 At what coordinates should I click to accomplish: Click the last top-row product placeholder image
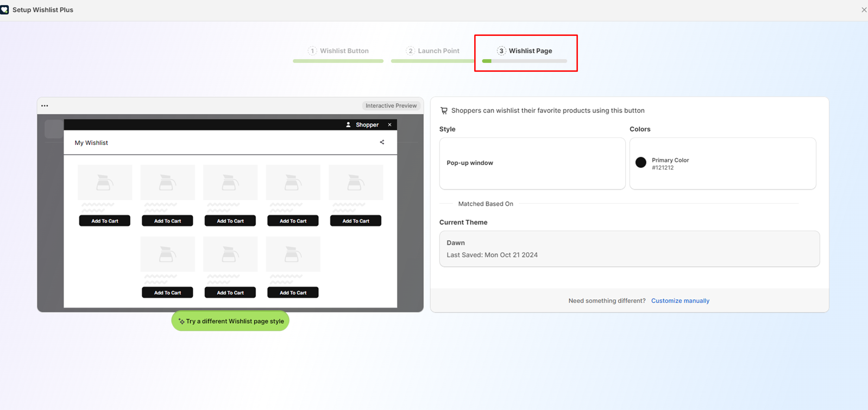pyautogui.click(x=356, y=182)
